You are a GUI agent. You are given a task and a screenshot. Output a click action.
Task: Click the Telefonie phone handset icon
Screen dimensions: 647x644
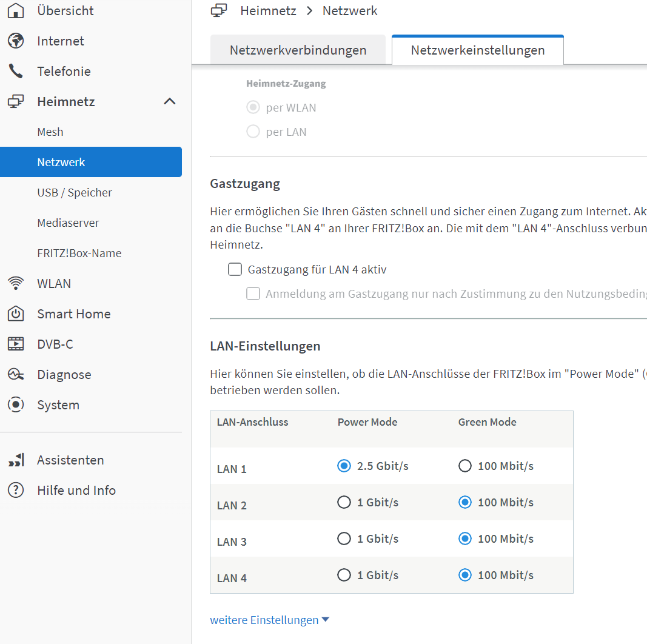16,71
